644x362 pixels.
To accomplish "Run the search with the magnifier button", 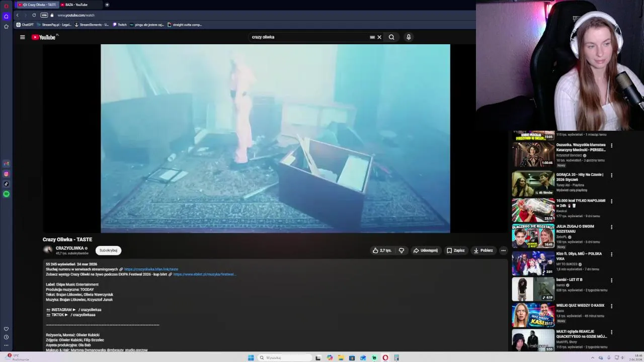I will [391, 37].
